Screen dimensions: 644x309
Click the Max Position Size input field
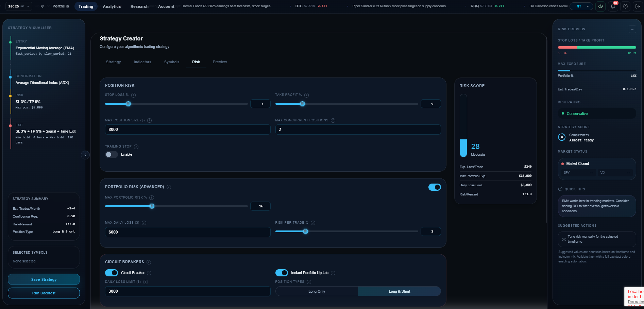188,130
